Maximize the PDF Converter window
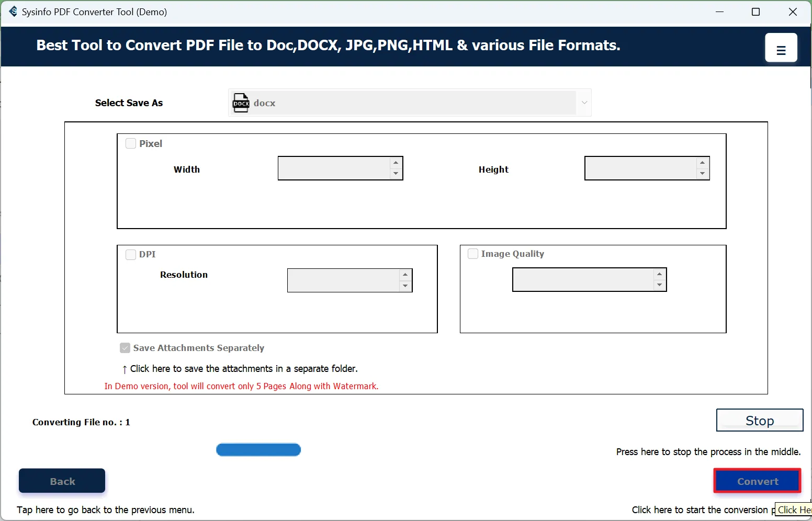The image size is (812, 521). [x=755, y=12]
